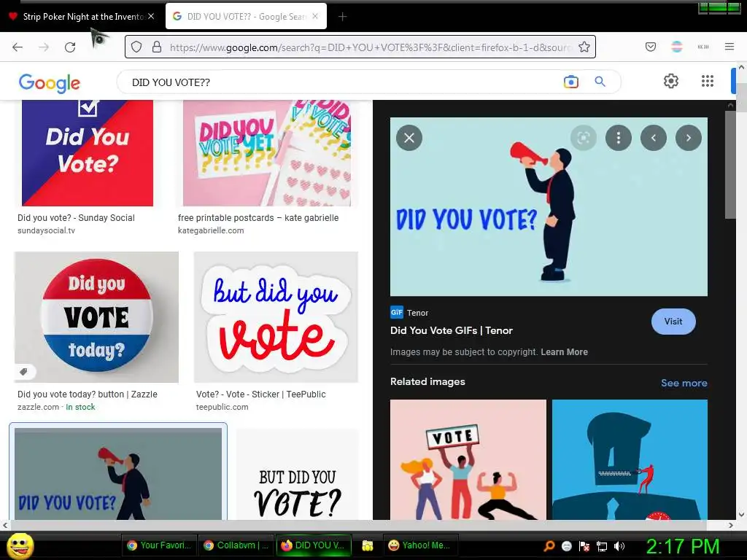Close the Strip Poker Night tab
747x560 pixels.
click(151, 16)
